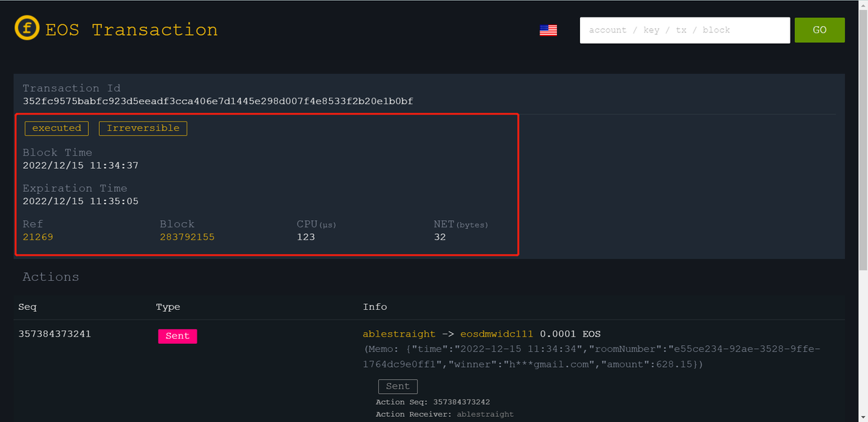Image resolution: width=868 pixels, height=422 pixels.
Task: Click the EOS Transaction page title
Action: click(x=131, y=30)
